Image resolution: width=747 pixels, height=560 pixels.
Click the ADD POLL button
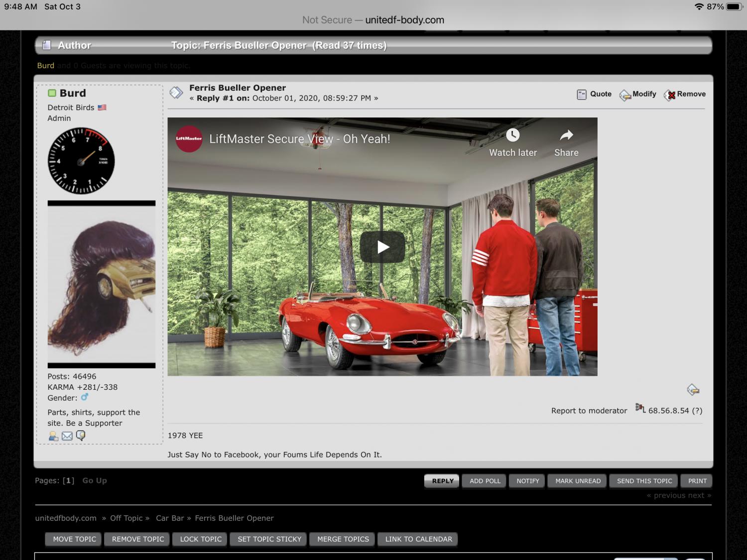[x=485, y=481]
